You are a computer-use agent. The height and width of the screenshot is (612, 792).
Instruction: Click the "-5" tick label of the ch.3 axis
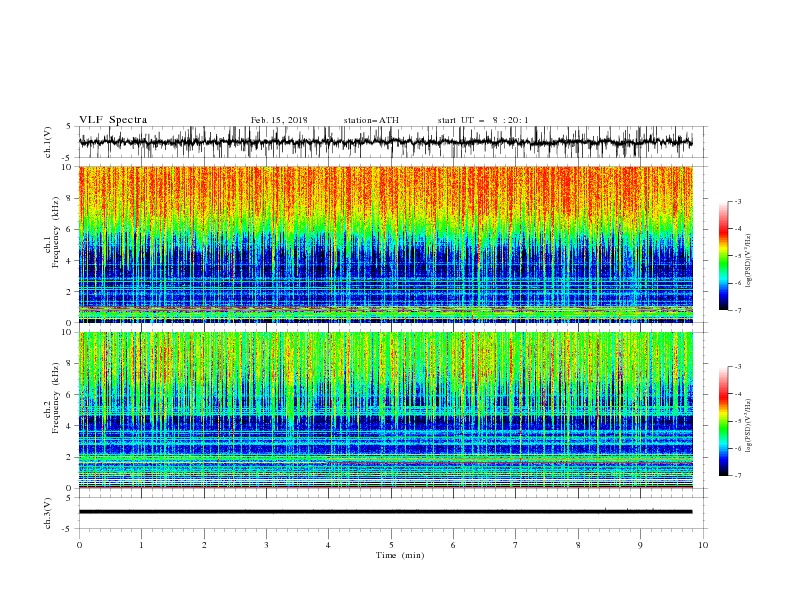point(68,529)
